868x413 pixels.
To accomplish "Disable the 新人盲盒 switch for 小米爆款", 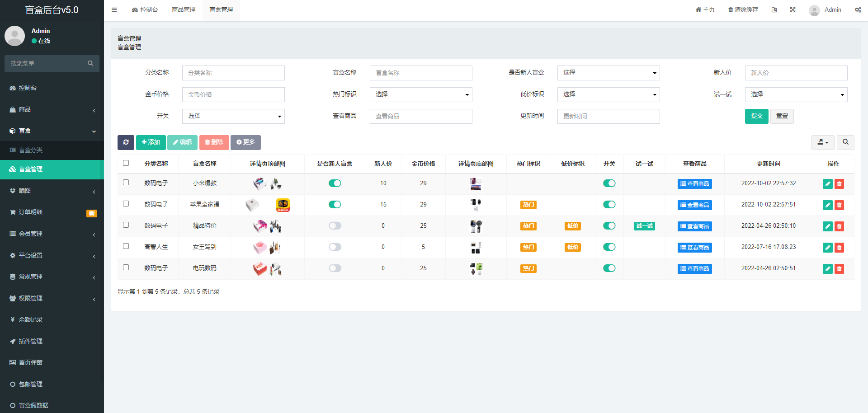I will pyautogui.click(x=335, y=183).
